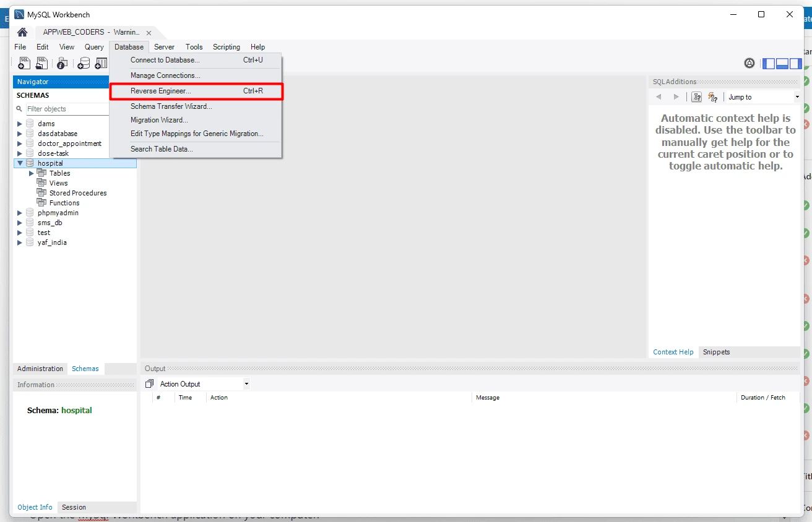Expand the test schema
Viewport: 812px width, 522px height.
(20, 233)
